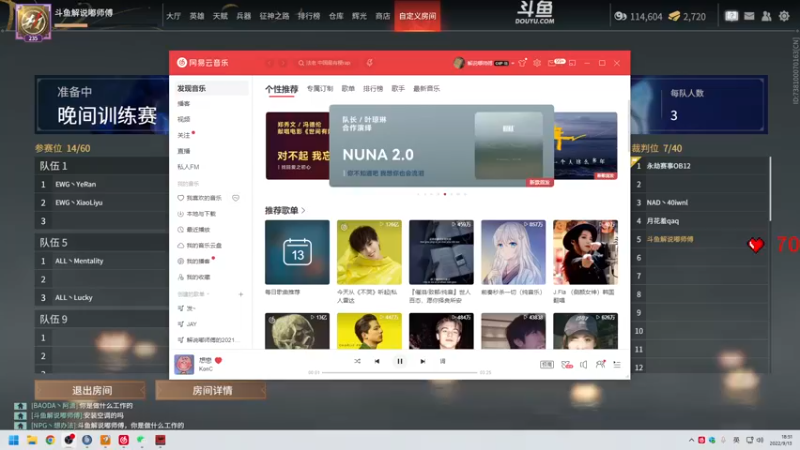Screen dimensions: 800x450
Task: Click the NetEase Cloud Music logo
Action: (203, 63)
